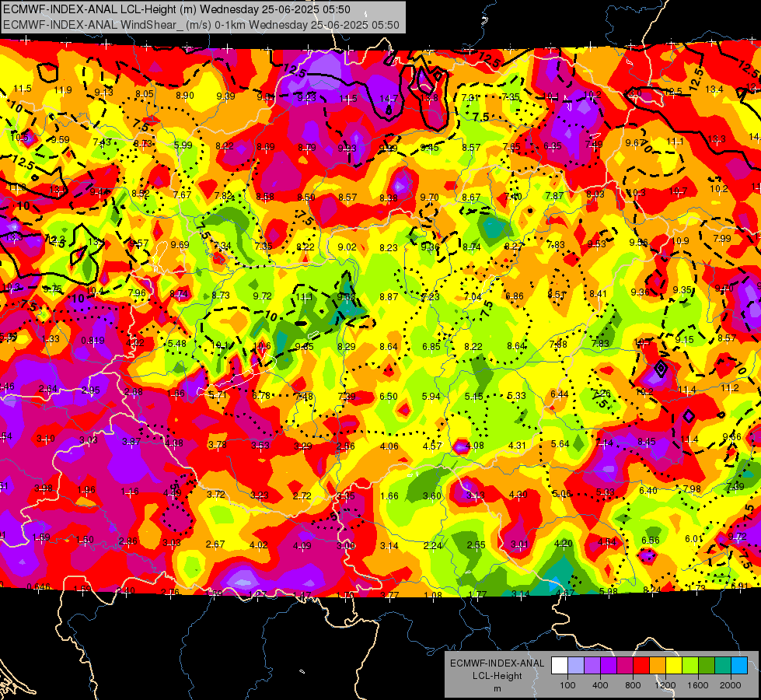
Task: Click the wind shear value '3.60'
Action: [432, 496]
